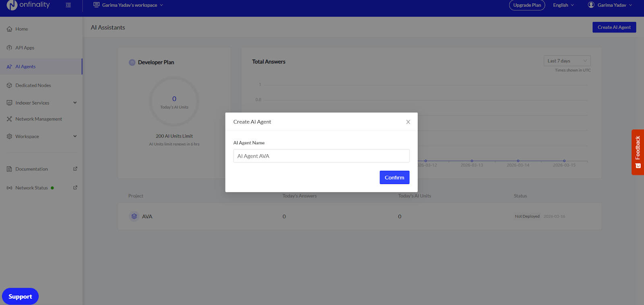Screen dimensions: 644x305
Task: Expand Workspace submenu chevron
Action: (x=75, y=137)
